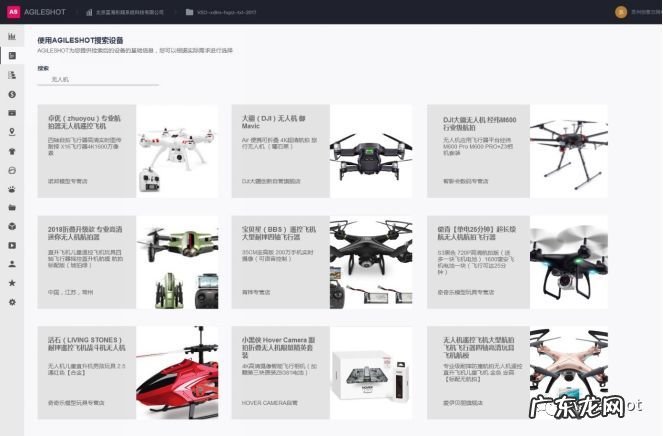Click the AS logo in header
Viewport: 663px width, 436px height.
(13, 12)
